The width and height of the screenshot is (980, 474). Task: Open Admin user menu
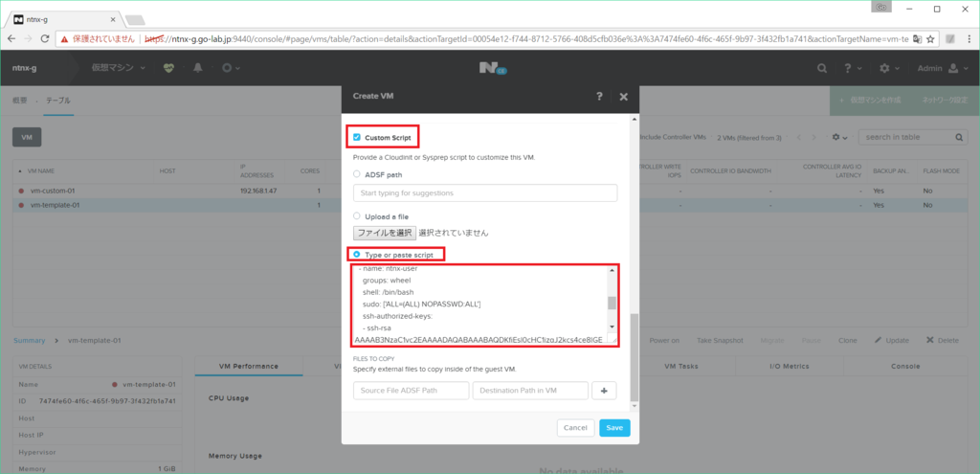(x=942, y=68)
